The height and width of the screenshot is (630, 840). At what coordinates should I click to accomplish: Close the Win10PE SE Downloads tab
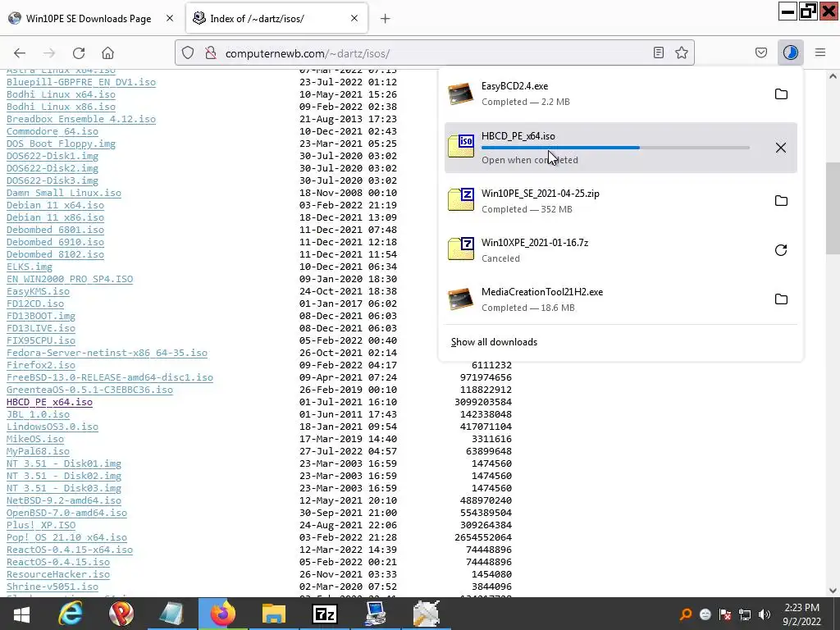(170, 18)
